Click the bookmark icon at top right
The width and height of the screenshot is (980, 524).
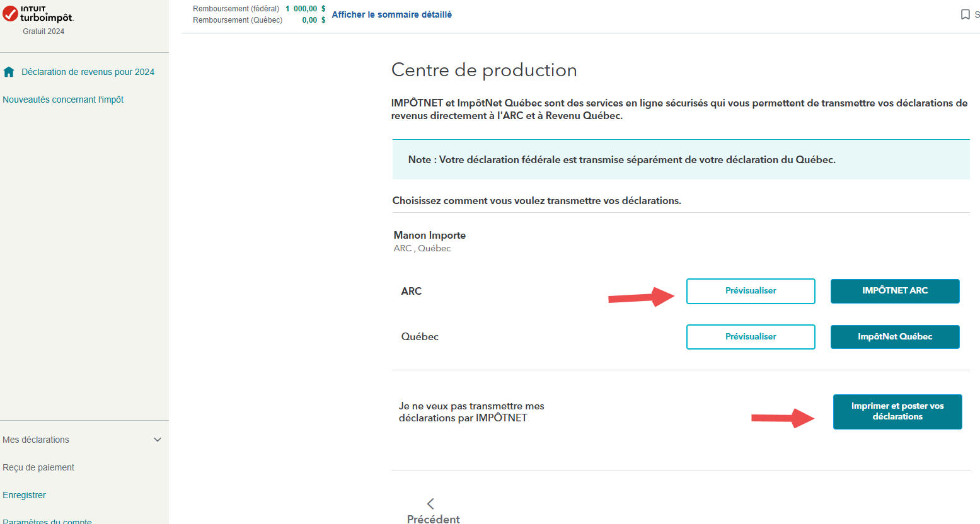(x=965, y=14)
